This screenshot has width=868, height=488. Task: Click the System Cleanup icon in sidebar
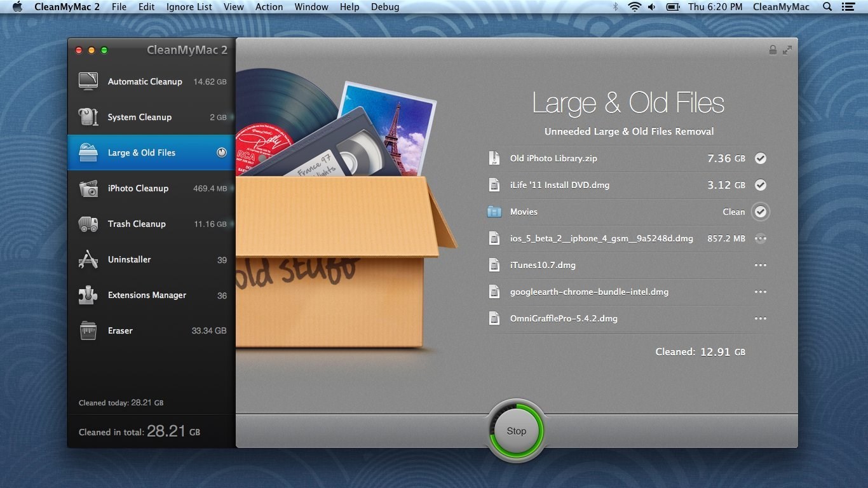pyautogui.click(x=88, y=117)
